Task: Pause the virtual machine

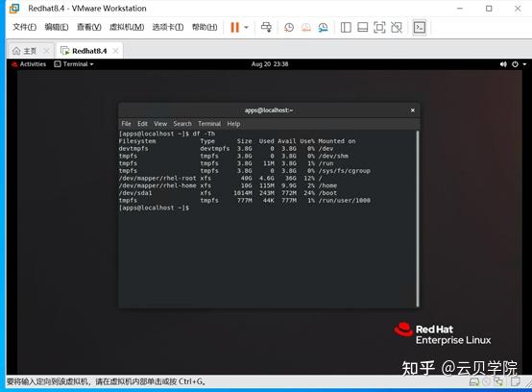Action: (234, 28)
